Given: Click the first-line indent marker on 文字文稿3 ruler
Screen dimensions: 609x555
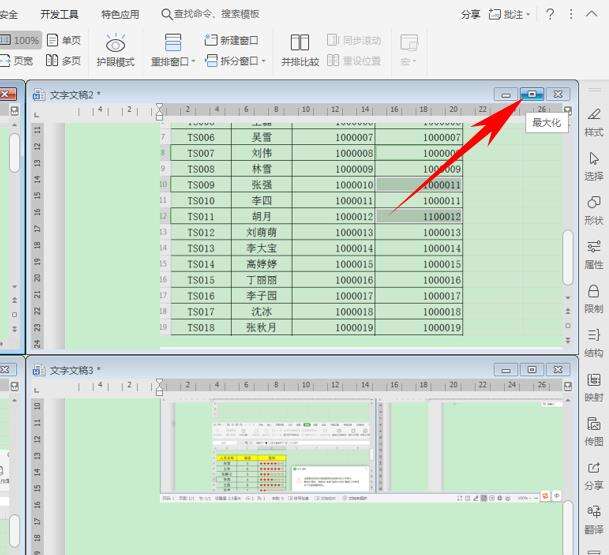Looking at the screenshot, I should 159,382.
